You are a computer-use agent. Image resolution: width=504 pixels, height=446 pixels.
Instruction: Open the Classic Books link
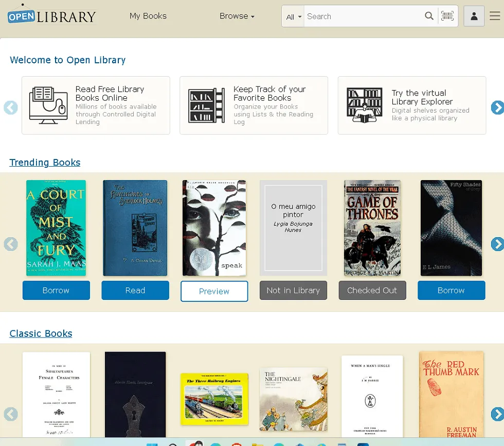(41, 333)
